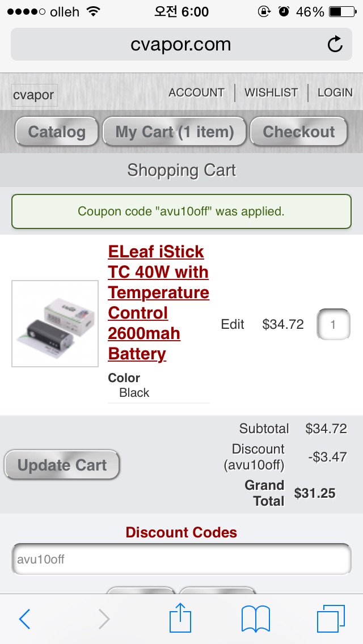
Task: Focus the item quantity field
Action: (333, 324)
